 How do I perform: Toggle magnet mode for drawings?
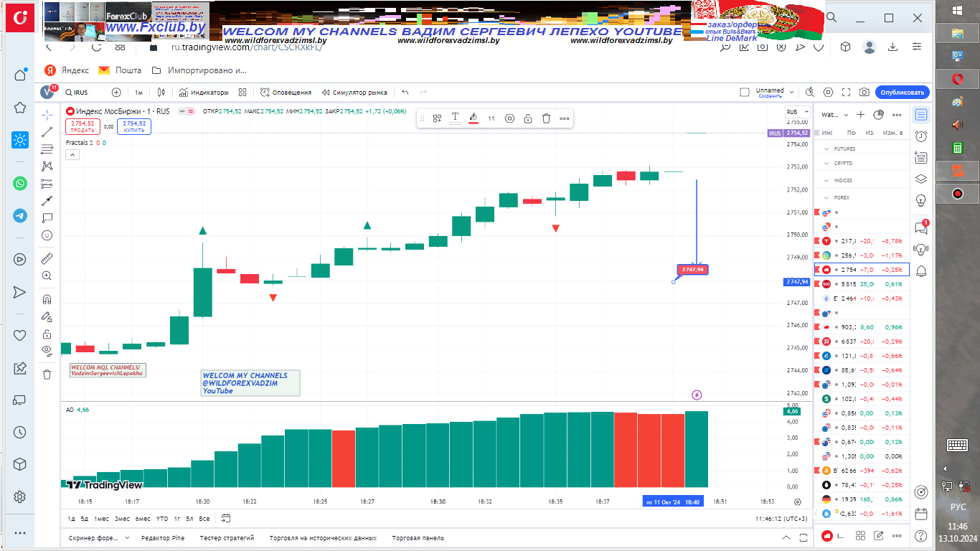(x=47, y=300)
